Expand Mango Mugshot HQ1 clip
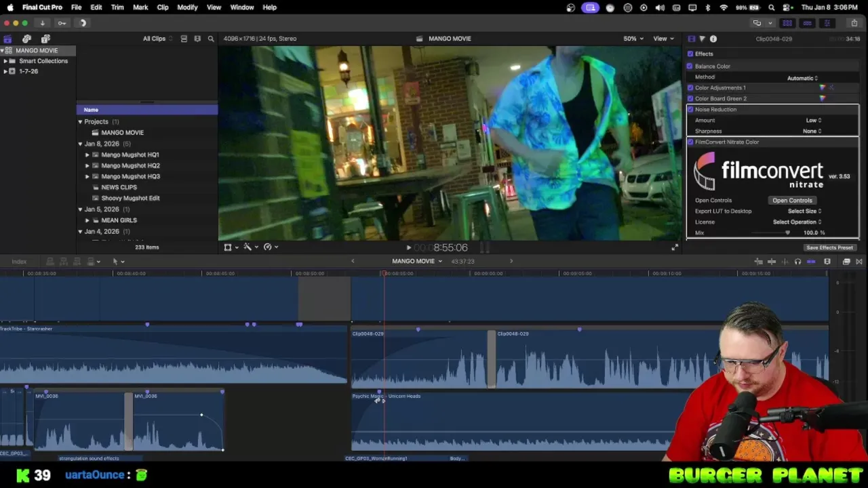The width and height of the screenshot is (868, 488). coord(87,155)
